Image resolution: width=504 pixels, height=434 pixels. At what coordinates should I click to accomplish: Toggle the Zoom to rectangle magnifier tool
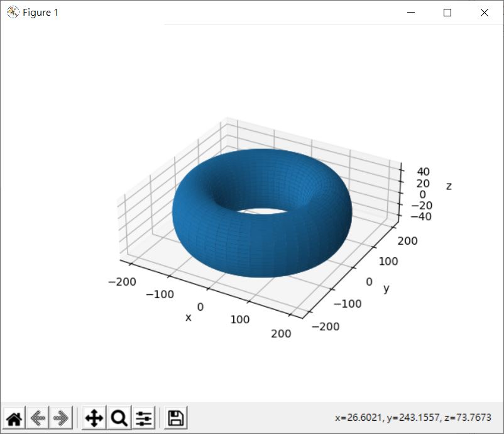coord(119,418)
